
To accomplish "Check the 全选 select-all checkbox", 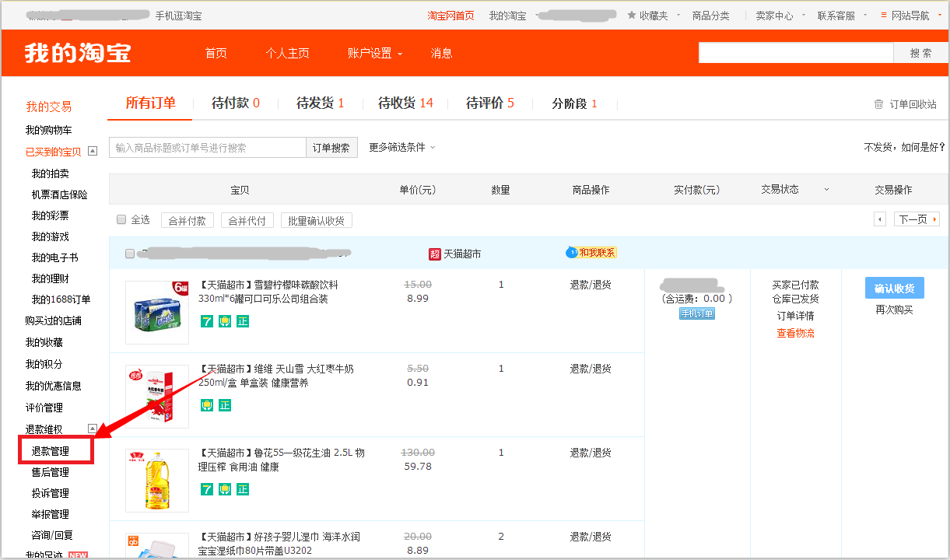I will pyautogui.click(x=121, y=219).
